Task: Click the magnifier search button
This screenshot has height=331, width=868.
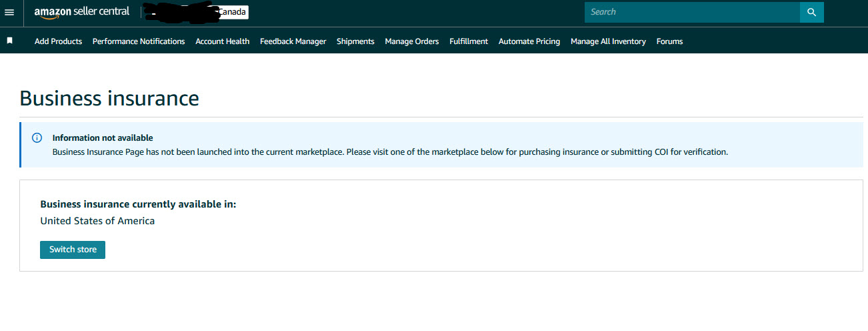Action: [x=811, y=12]
